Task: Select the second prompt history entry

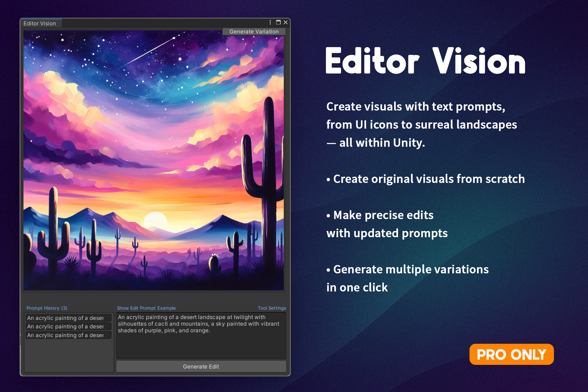Action: (x=68, y=327)
